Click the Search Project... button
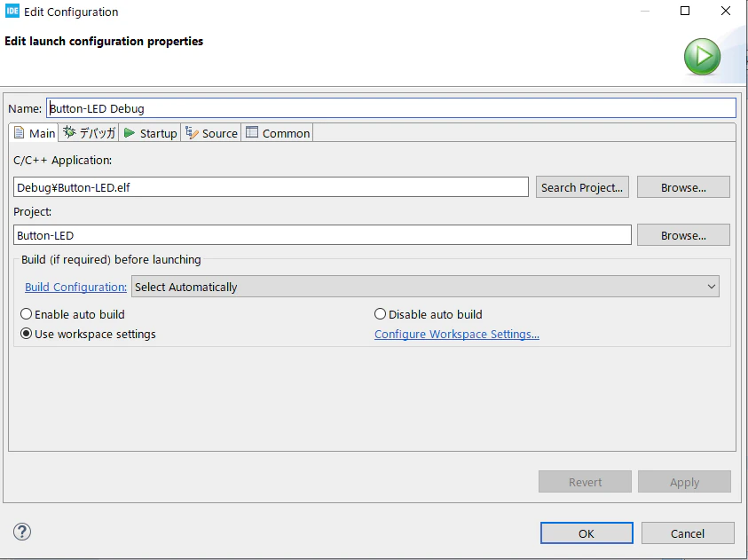The height and width of the screenshot is (560, 748). (x=582, y=187)
